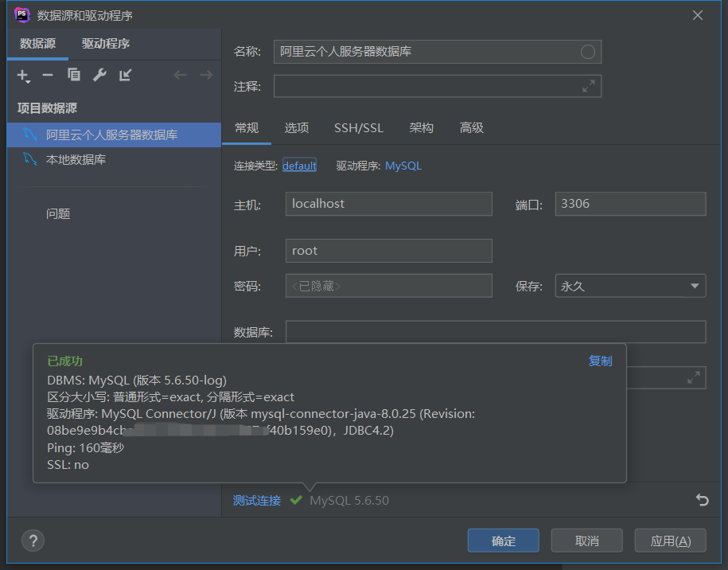Duplicate the selected data source
Viewport: 728px width, 570px height.
(74, 74)
